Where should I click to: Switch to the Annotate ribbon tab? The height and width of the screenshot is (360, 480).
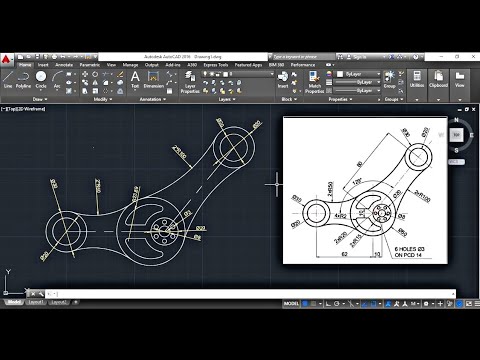pyautogui.click(x=64, y=65)
